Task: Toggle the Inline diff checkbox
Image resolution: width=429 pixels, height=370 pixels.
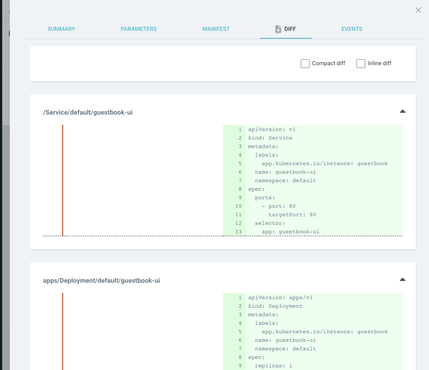Action: [x=361, y=63]
